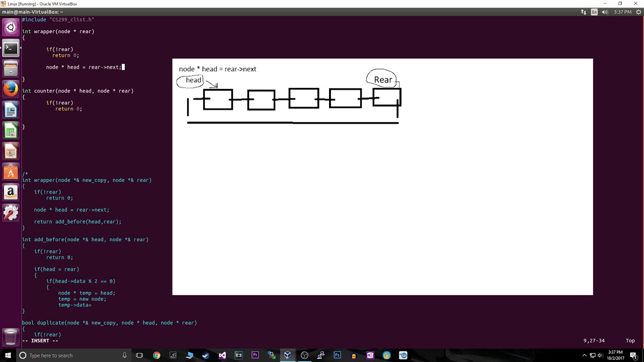Viewport: 644px width, 362px height.
Task: Open Adobe Premiere from Windows taskbar
Action: coord(255,355)
